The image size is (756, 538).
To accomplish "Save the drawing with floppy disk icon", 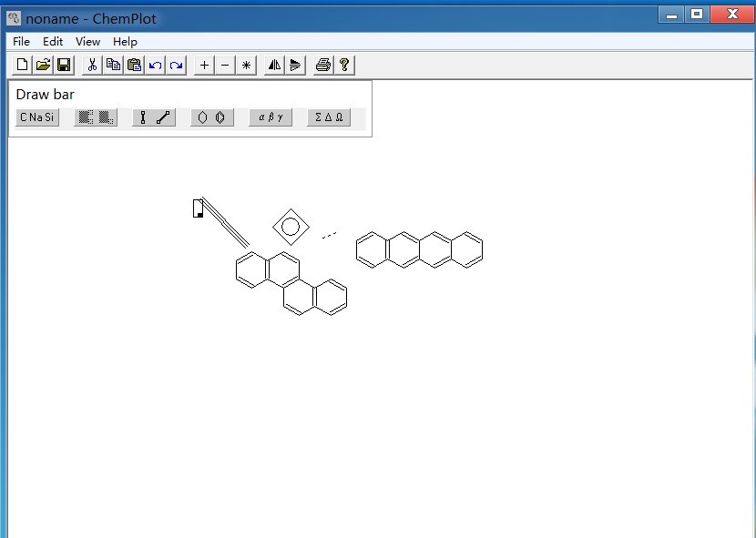I will pos(64,65).
